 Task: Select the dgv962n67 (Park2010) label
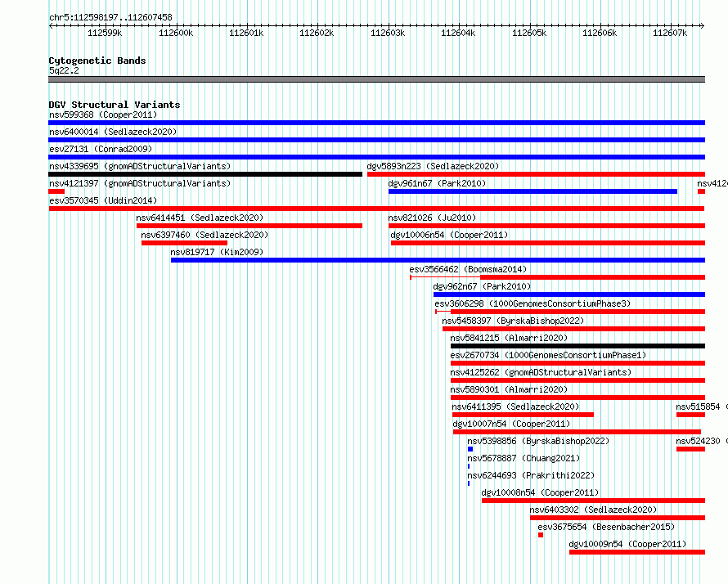pos(482,286)
